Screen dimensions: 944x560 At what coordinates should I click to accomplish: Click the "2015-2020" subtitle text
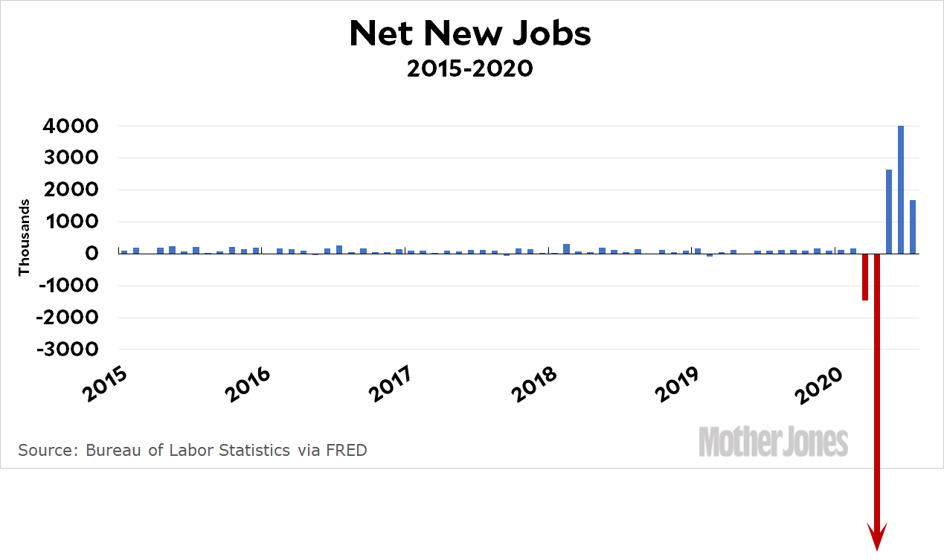click(470, 69)
